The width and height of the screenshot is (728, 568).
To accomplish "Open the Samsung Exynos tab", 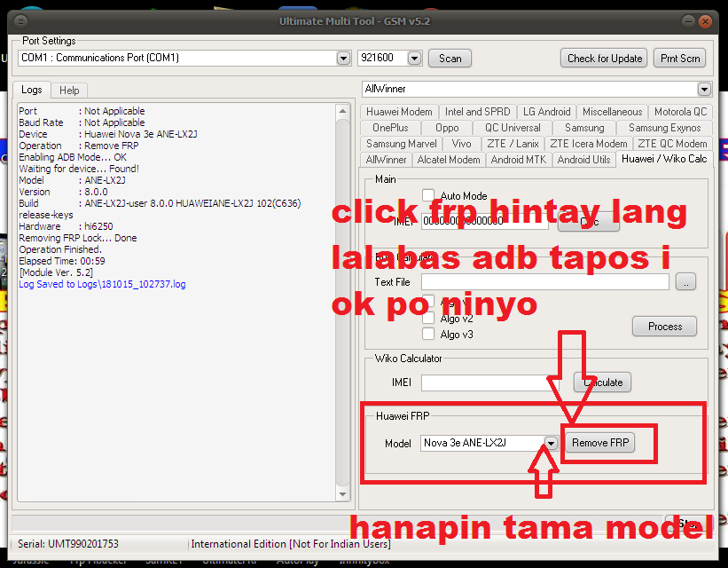I will click(x=664, y=128).
